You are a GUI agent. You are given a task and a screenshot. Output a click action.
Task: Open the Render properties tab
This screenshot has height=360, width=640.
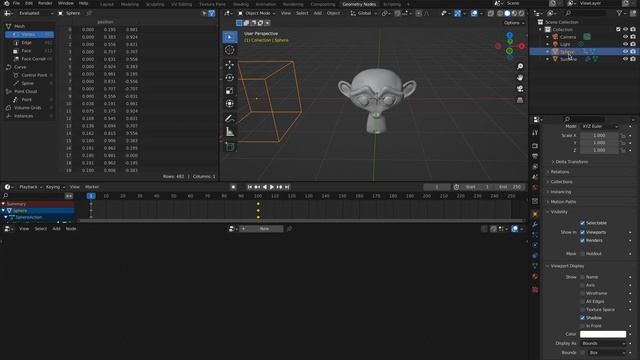tap(535, 146)
